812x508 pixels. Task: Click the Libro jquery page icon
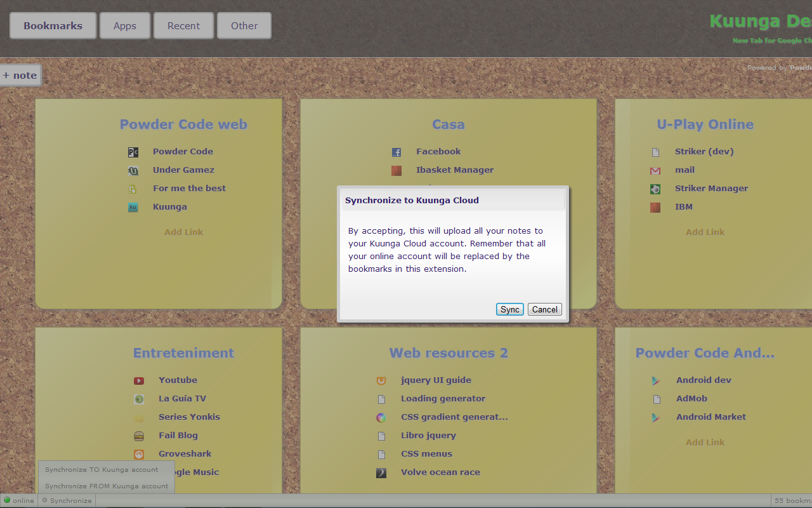[x=381, y=436]
